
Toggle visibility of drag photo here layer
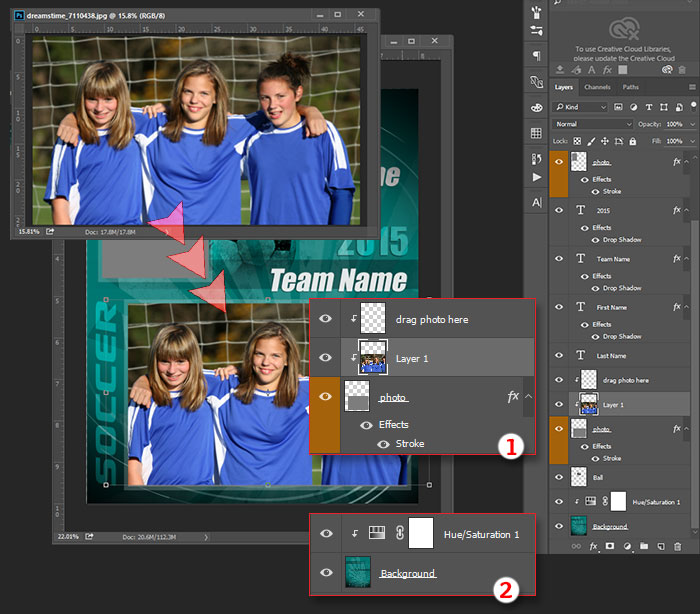pyautogui.click(x=559, y=380)
